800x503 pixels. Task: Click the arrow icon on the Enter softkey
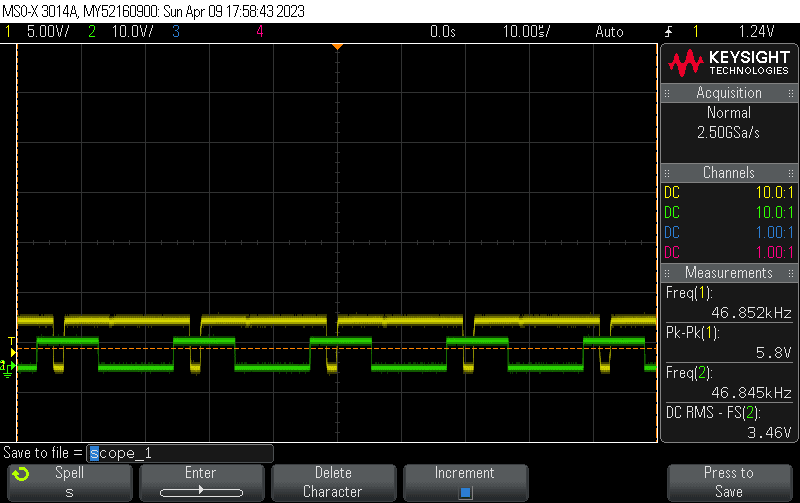200,491
